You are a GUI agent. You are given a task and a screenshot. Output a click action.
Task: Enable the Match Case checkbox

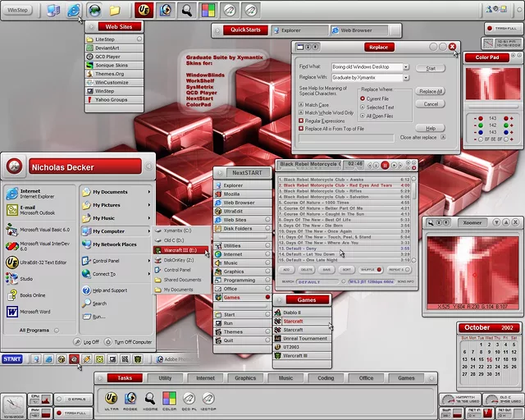click(x=301, y=105)
